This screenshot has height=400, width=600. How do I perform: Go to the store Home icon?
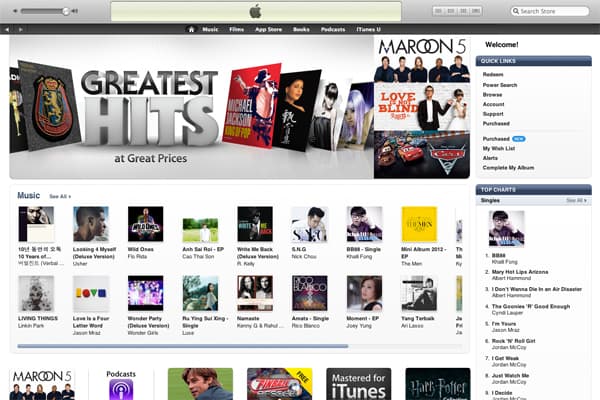coord(191,29)
